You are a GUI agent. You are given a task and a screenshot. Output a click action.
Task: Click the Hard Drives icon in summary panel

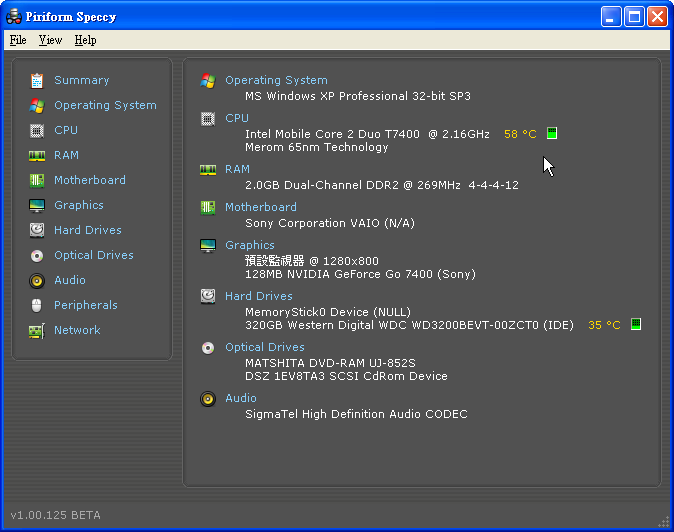click(x=208, y=296)
